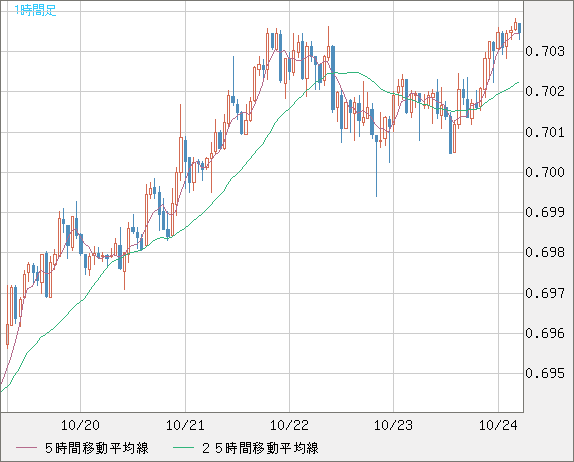This screenshot has height=462, width=574.
Task: Click the 10/21 date axis label
Action: (x=185, y=425)
